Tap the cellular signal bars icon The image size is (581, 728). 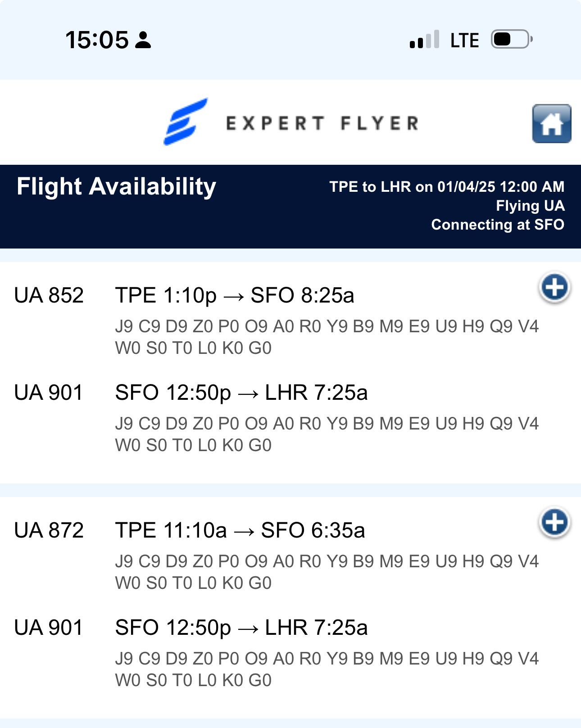click(424, 40)
